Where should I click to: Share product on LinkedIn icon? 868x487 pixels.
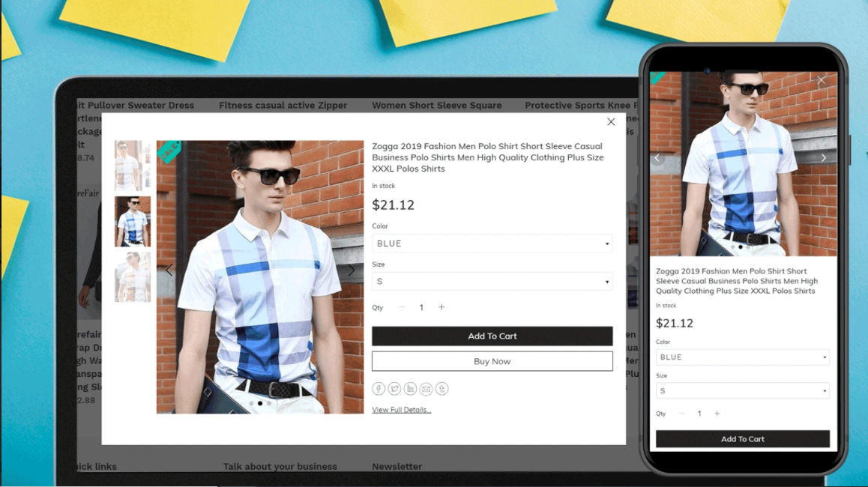click(x=410, y=389)
